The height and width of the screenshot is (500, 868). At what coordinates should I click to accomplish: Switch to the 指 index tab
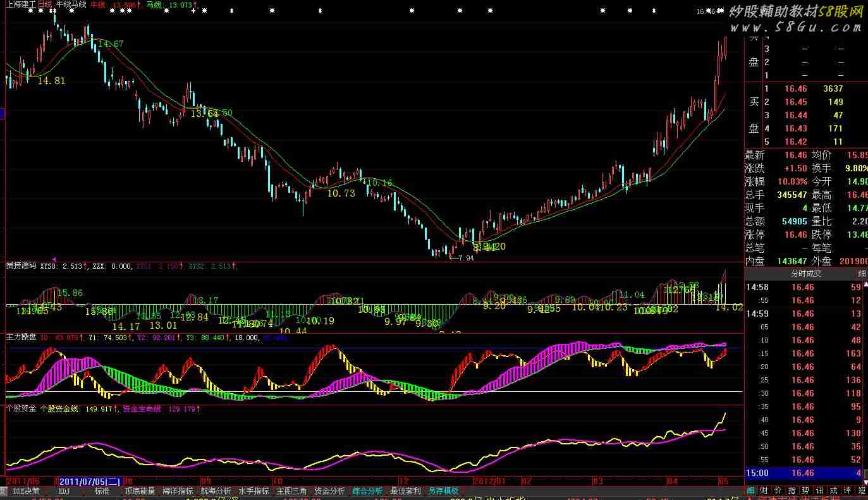[792, 491]
